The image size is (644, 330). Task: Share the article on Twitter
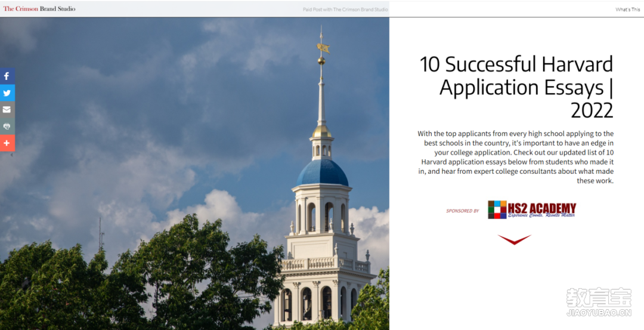point(7,93)
